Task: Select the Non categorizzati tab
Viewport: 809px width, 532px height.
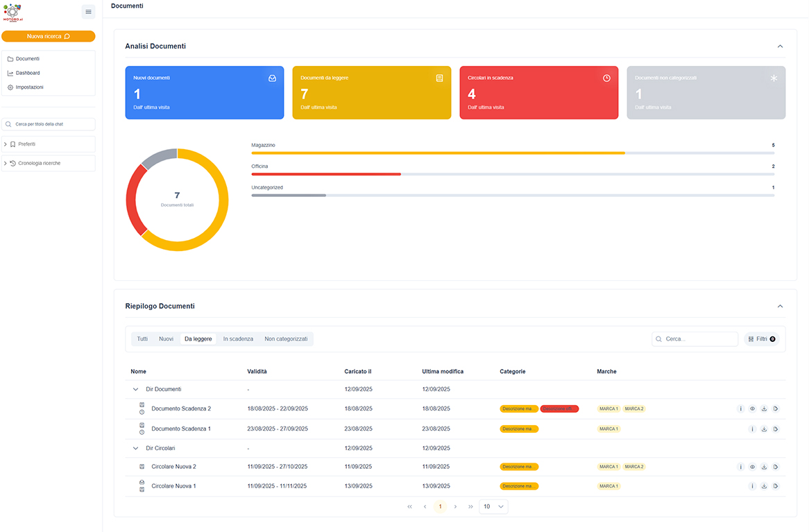Action: [286, 339]
